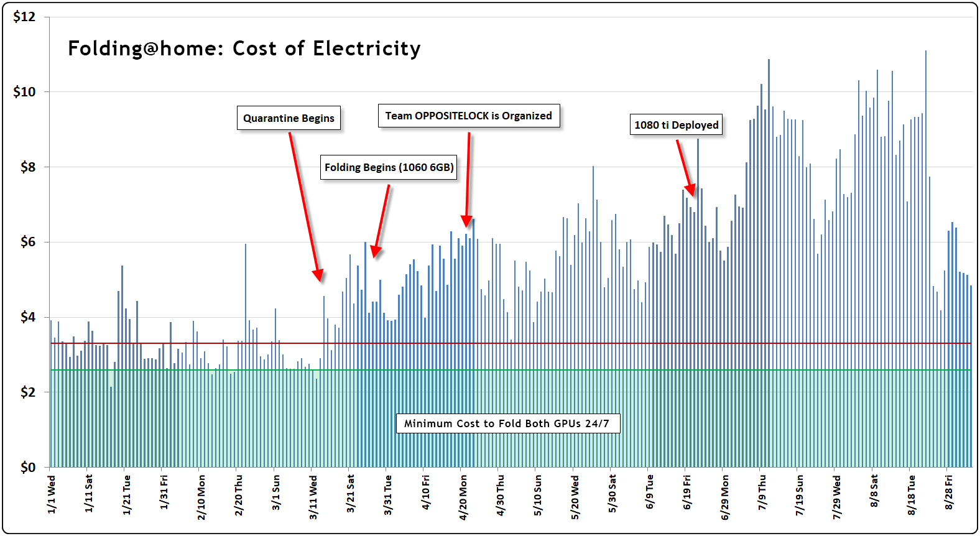
Task: Click the $2 y-axis label
Action: 28,392
